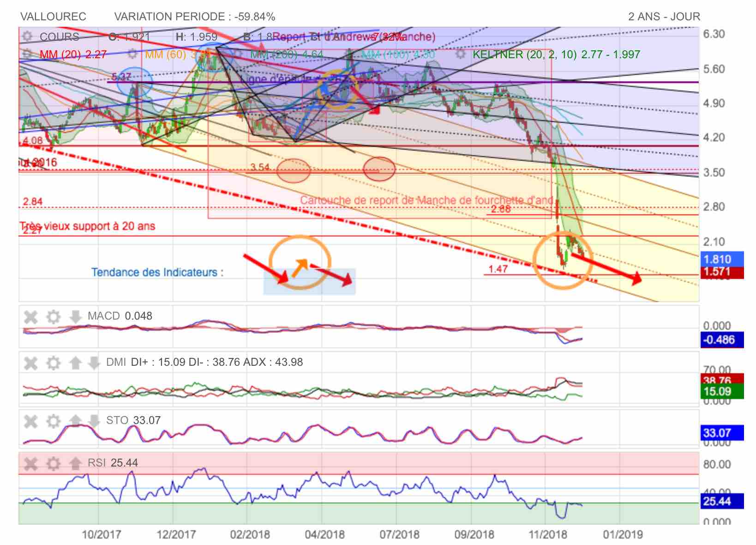Click the VALLOUREC stock title
Screen dimensions: 756x545
(x=53, y=17)
